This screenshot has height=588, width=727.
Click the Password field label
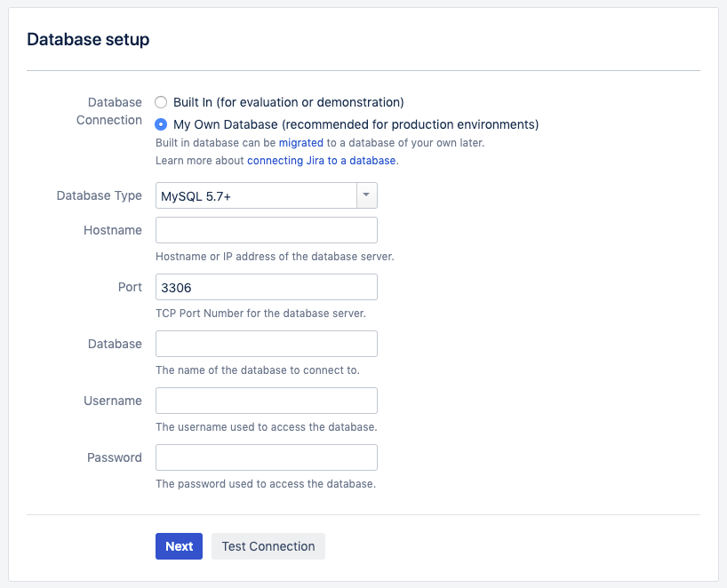click(115, 457)
